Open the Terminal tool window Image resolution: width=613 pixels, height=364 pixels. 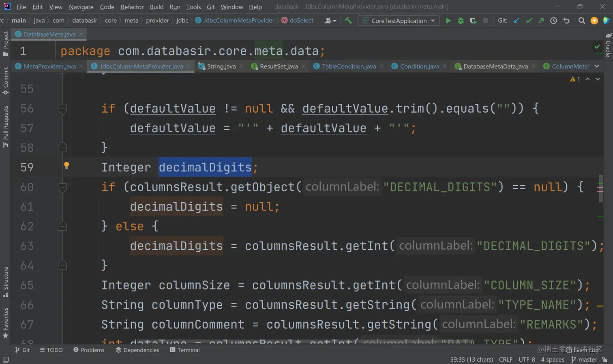185,350
